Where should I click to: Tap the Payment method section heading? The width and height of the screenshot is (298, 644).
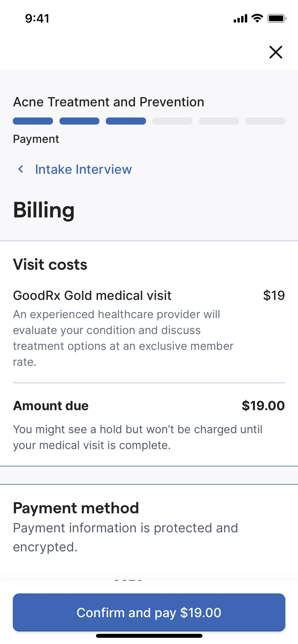coord(76,508)
